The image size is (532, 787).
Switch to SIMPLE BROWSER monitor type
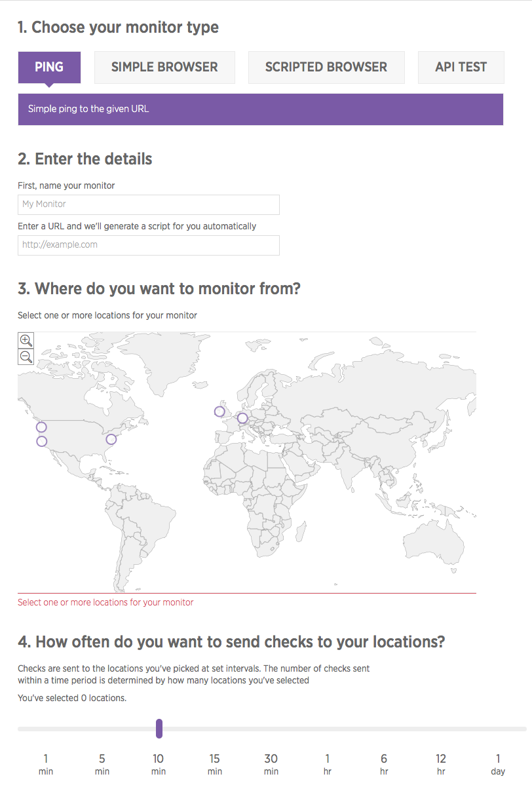point(164,67)
